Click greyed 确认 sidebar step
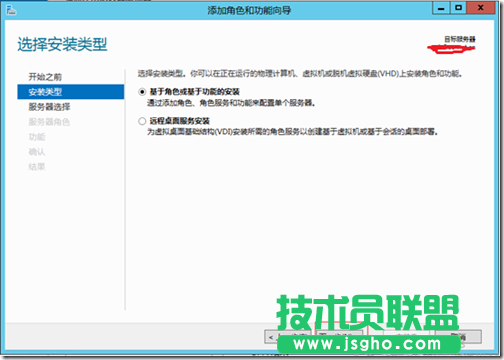The image size is (504, 360). click(x=37, y=152)
